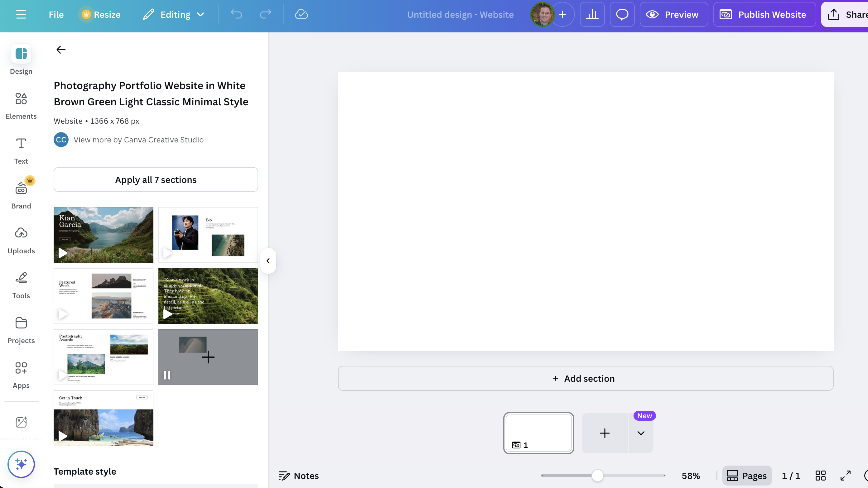This screenshot has height=488, width=868.
Task: Open the comments speech bubble
Action: (622, 14)
